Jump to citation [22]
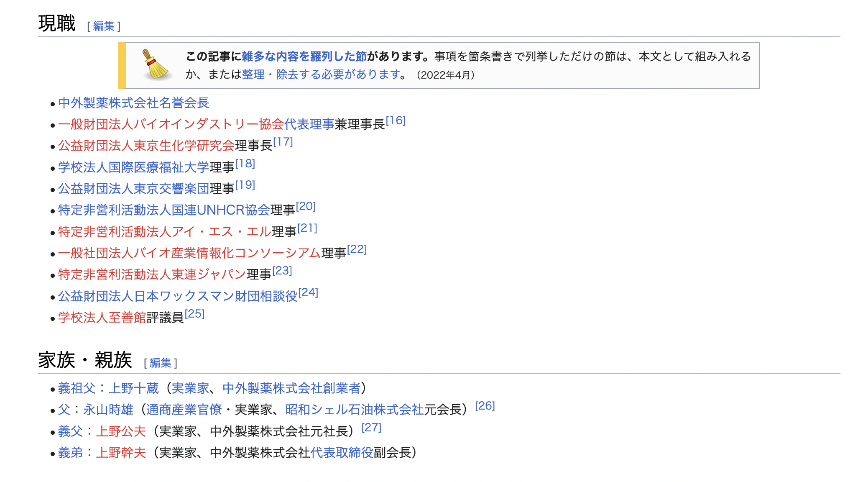 point(357,250)
